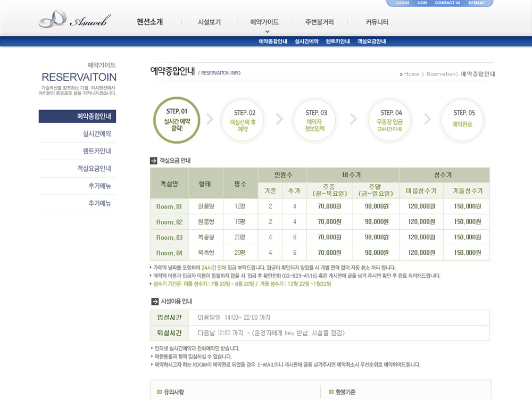Click the JOIN link at top

(x=422, y=3)
